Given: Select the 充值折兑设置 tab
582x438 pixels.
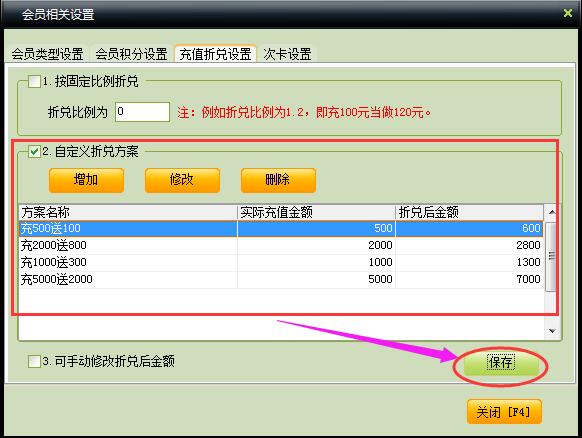Looking at the screenshot, I should (215, 54).
